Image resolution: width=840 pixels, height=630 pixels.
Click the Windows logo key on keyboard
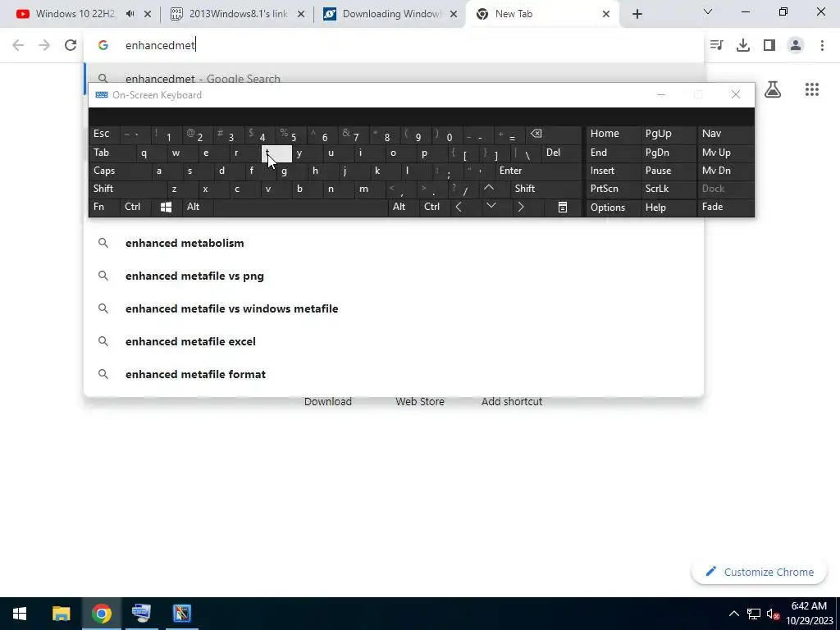[x=166, y=207]
